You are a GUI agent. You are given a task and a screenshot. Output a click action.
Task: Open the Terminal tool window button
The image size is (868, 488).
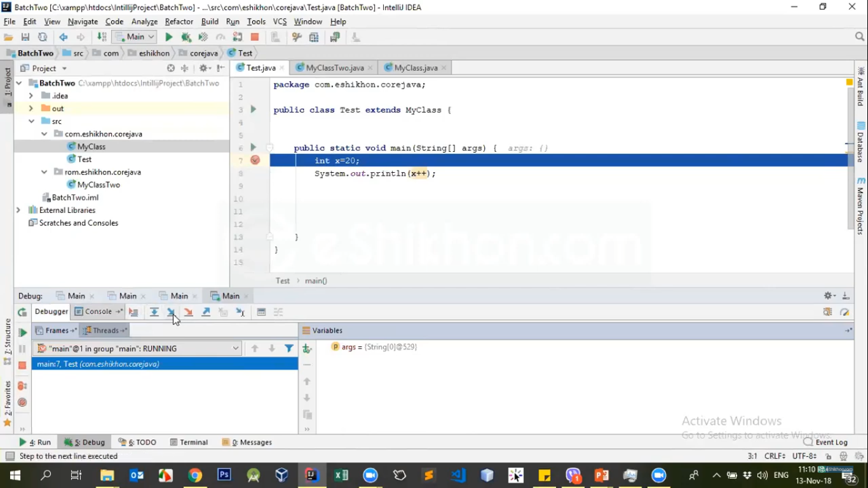tap(189, 442)
